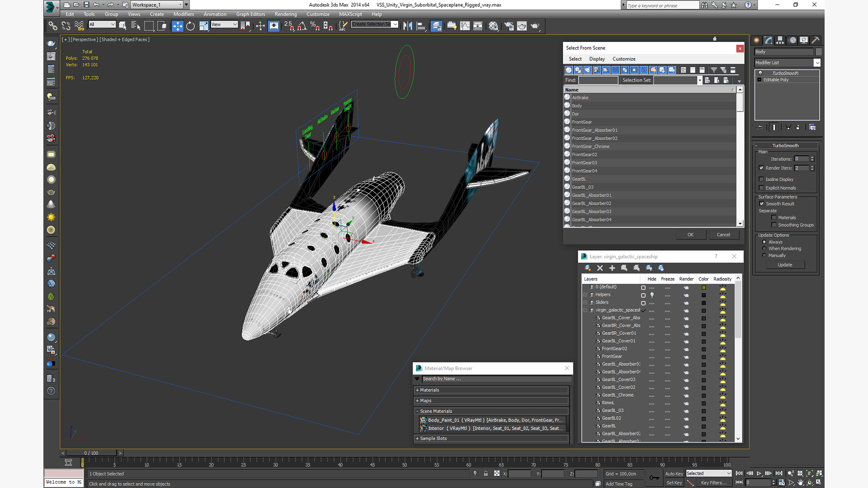Image resolution: width=868 pixels, height=488 pixels.
Task: Activate the Select and Move tool
Action: point(178,26)
